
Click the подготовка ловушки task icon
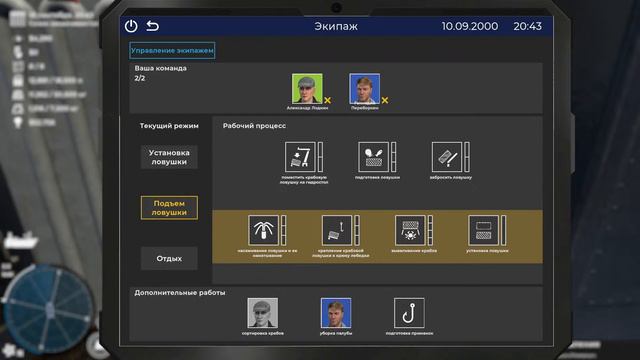373,157
